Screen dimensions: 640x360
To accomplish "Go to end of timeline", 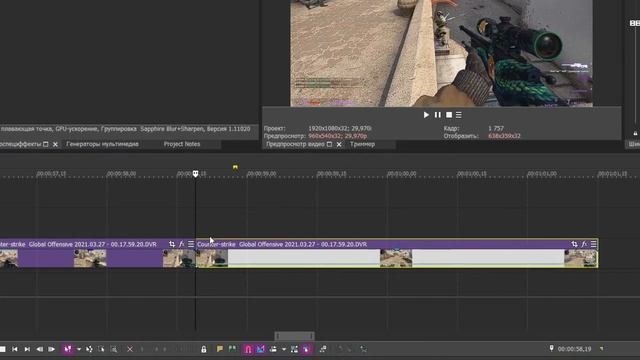I will coord(27,349).
